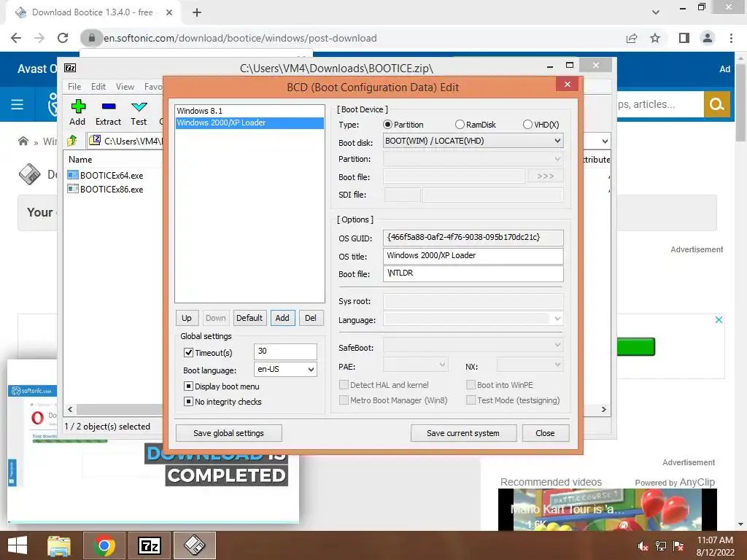Open Chrome profile avatar
This screenshot has height=560, width=747.
tap(708, 38)
